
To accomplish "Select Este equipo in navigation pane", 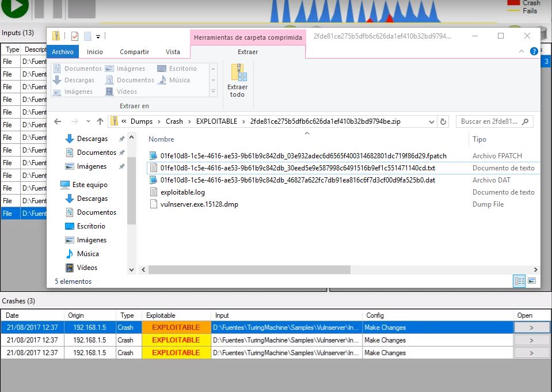I will click(89, 185).
